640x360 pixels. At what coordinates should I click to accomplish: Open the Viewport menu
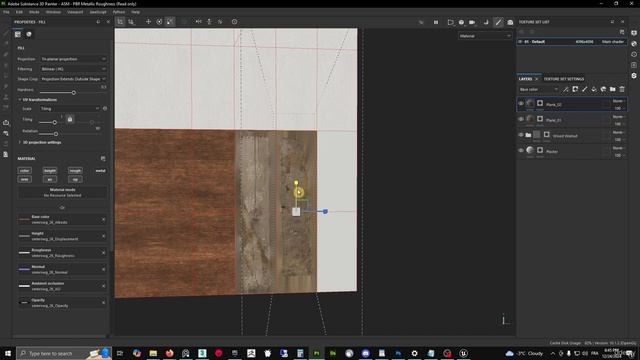[75, 12]
